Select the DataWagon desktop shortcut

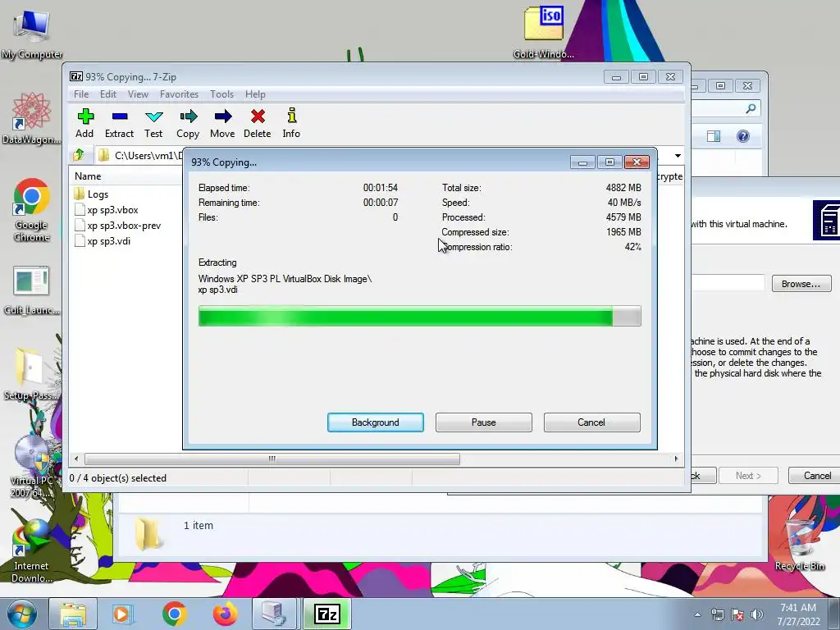[32, 117]
